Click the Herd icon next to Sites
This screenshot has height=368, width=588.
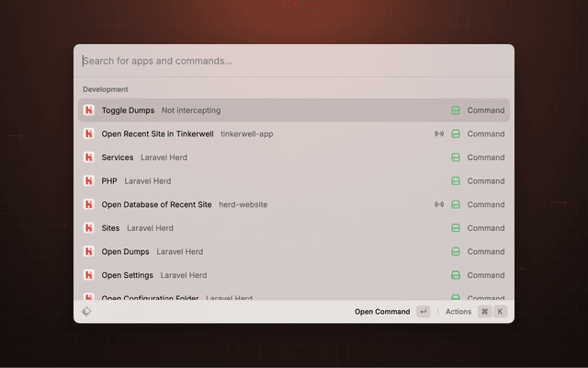coord(89,228)
